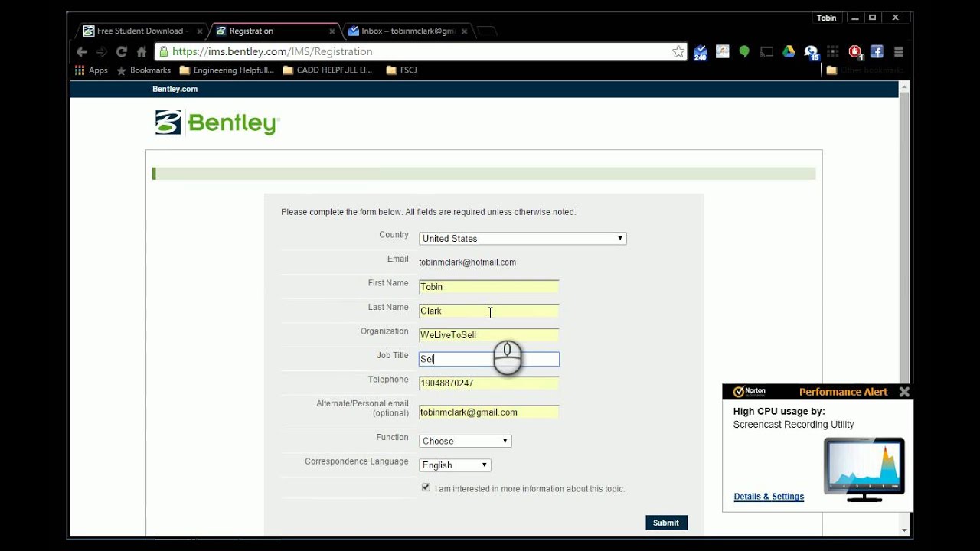Click the Apps grid shortcut in bookmarks bar
This screenshot has height=551, width=980.
point(91,70)
